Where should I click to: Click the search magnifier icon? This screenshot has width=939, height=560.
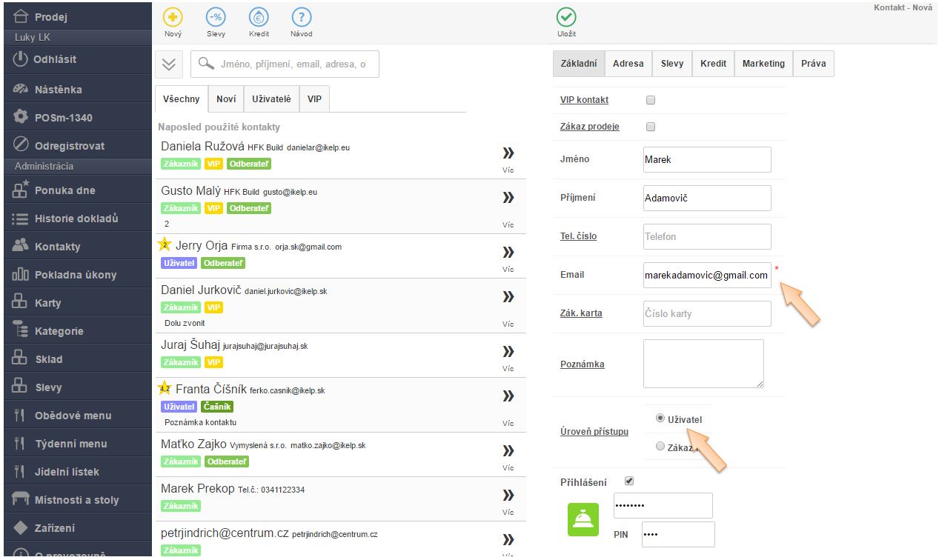[x=205, y=64]
